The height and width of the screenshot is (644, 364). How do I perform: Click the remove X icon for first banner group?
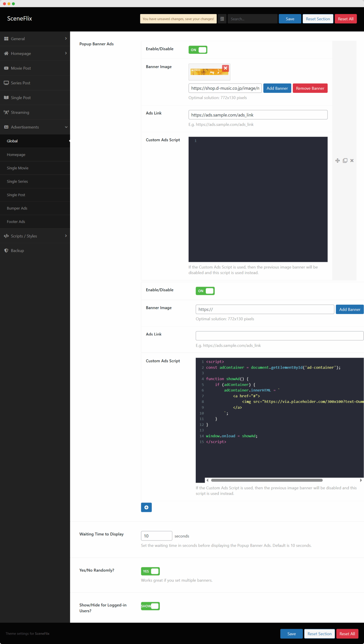point(352,160)
